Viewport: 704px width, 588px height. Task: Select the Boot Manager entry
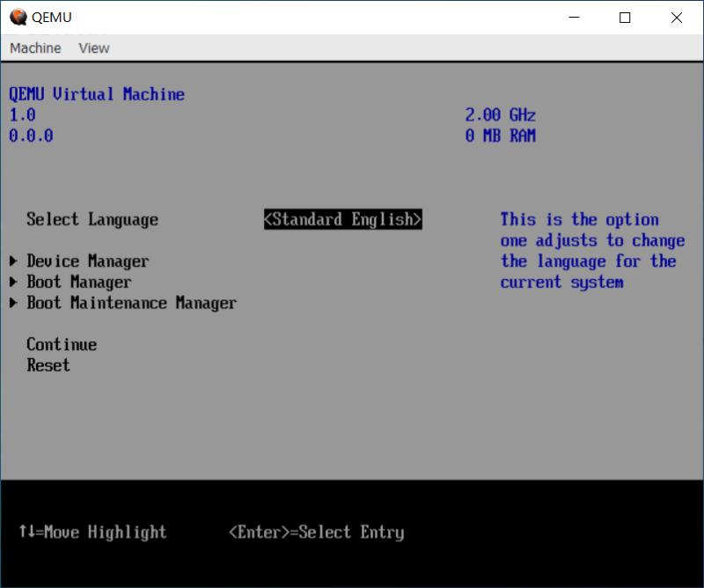[x=79, y=282]
